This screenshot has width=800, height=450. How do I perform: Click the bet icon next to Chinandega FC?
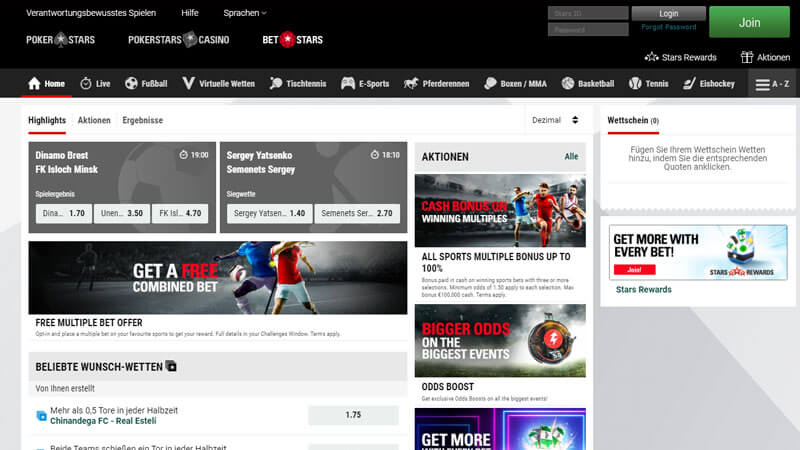tap(41, 416)
